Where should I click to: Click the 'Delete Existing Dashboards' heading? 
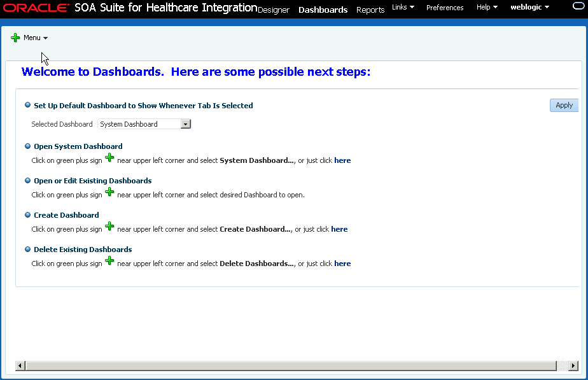pyautogui.click(x=83, y=250)
